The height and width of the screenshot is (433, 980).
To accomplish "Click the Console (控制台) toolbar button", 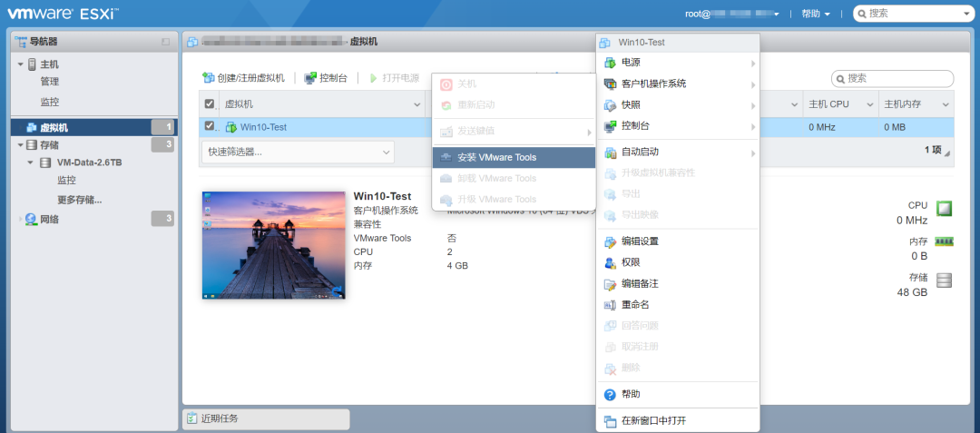I will click(326, 78).
